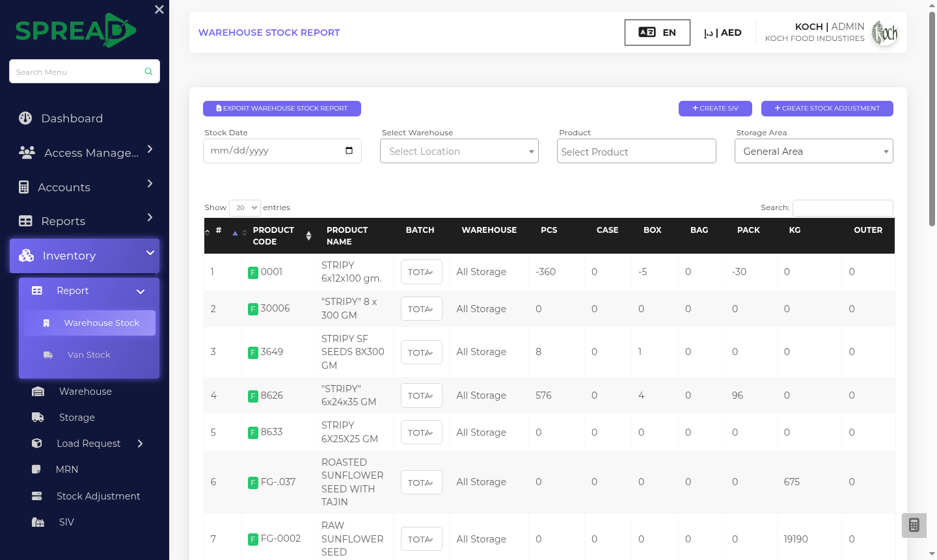Select Van Stock menu item
937x560 pixels.
coord(89,355)
